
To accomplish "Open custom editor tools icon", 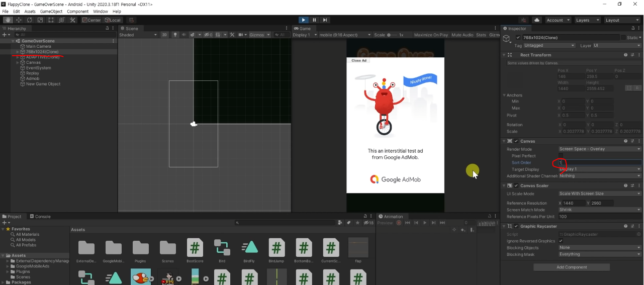I will click(72, 20).
